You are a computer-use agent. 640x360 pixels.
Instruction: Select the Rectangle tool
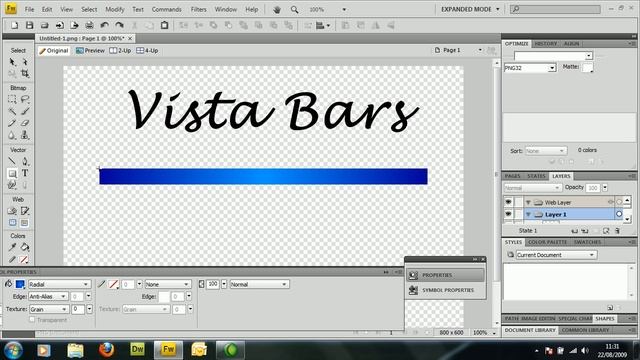(x=12, y=173)
